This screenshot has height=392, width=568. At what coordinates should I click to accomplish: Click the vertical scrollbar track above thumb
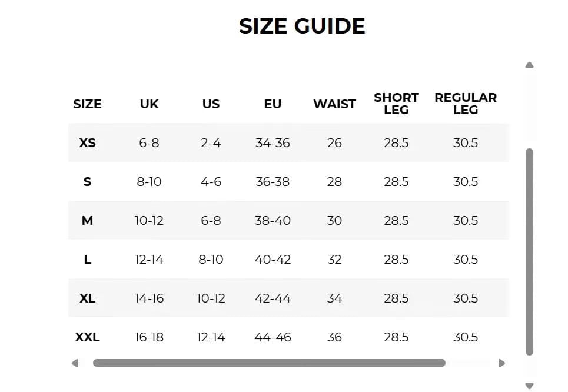click(529, 109)
